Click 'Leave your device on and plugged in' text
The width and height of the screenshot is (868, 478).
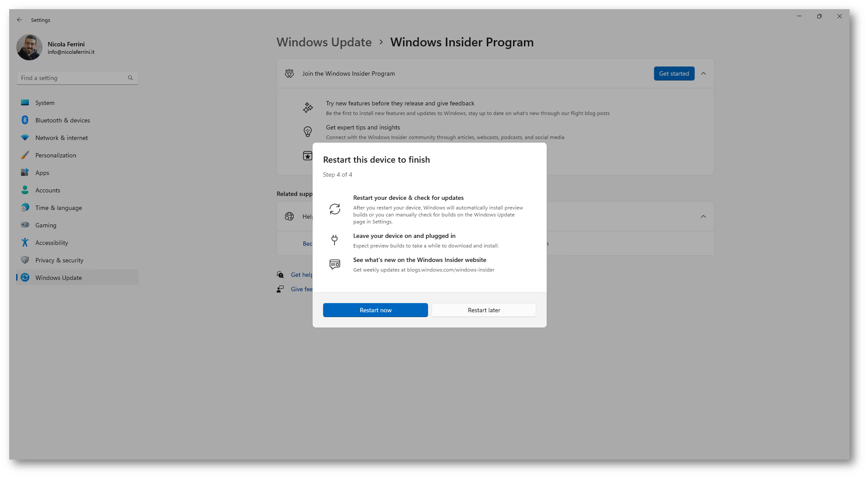[x=404, y=236]
